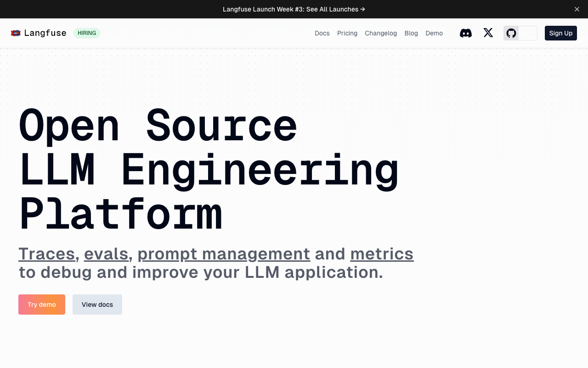Screen dimensions: 588x368
Task: Open the GitHub repository icon
Action: click(x=511, y=33)
